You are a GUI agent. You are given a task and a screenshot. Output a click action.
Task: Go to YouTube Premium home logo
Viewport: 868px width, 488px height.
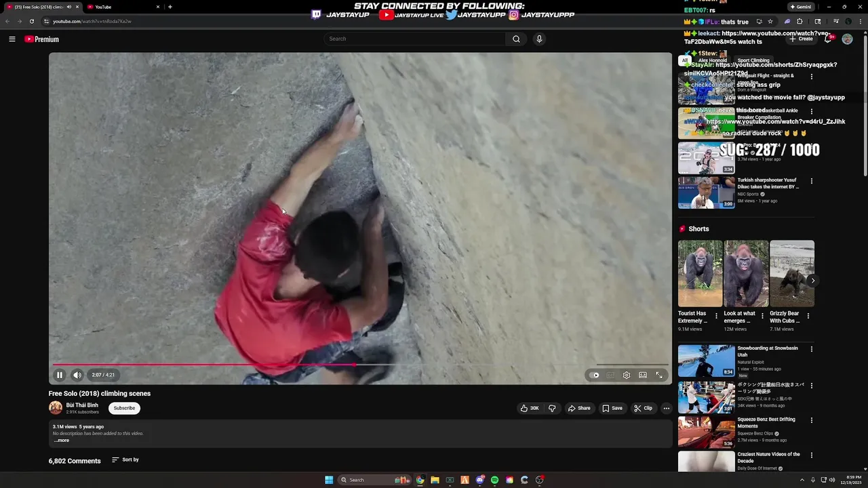tap(42, 39)
